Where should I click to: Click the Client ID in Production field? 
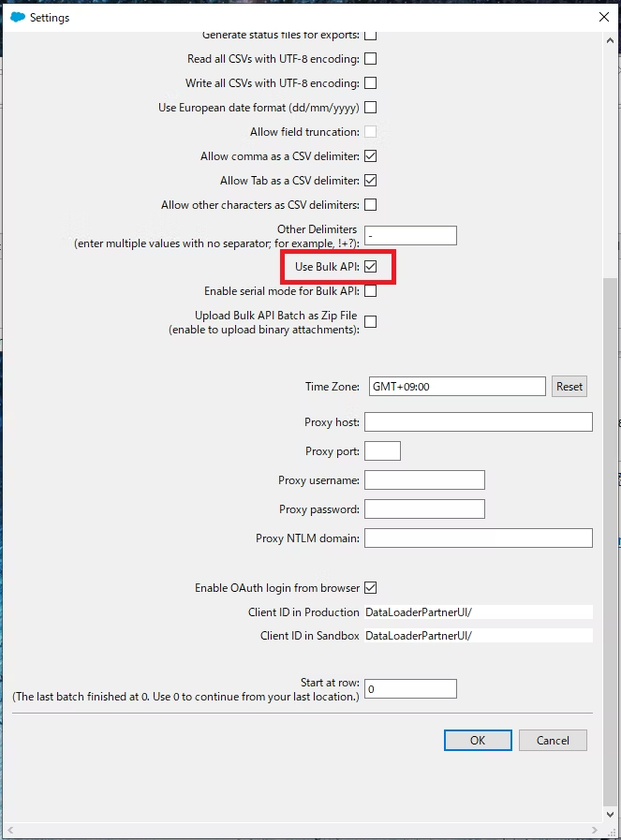pos(479,612)
